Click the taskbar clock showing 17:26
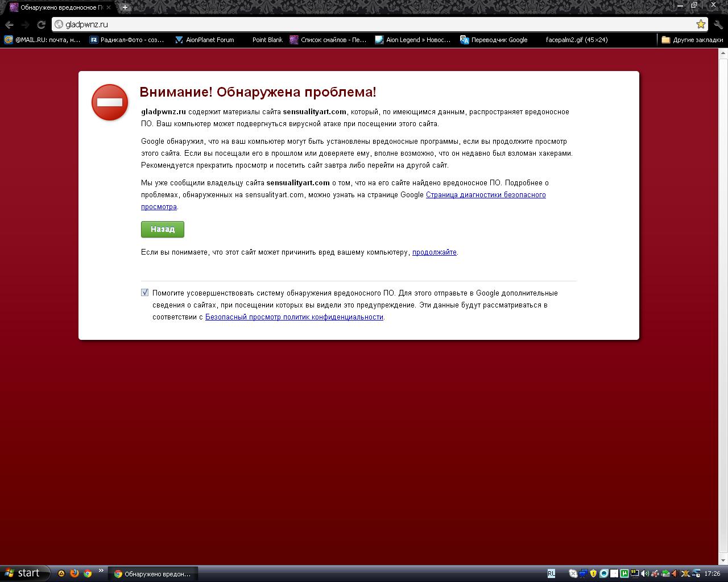This screenshot has width=728, height=582. [x=712, y=574]
